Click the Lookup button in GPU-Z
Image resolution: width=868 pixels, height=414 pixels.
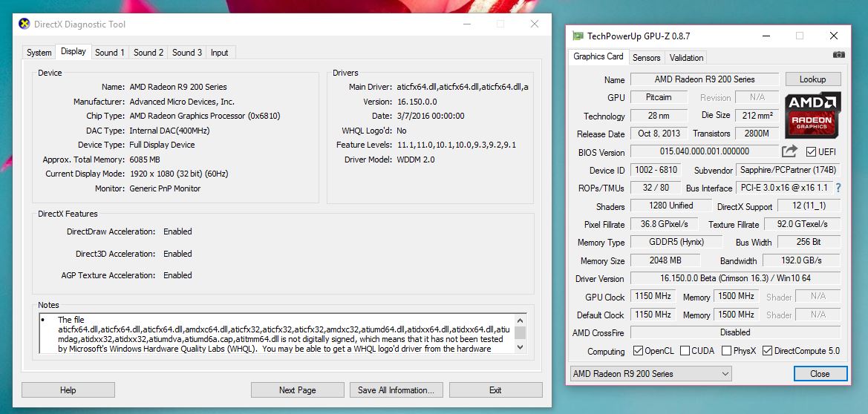[812, 79]
